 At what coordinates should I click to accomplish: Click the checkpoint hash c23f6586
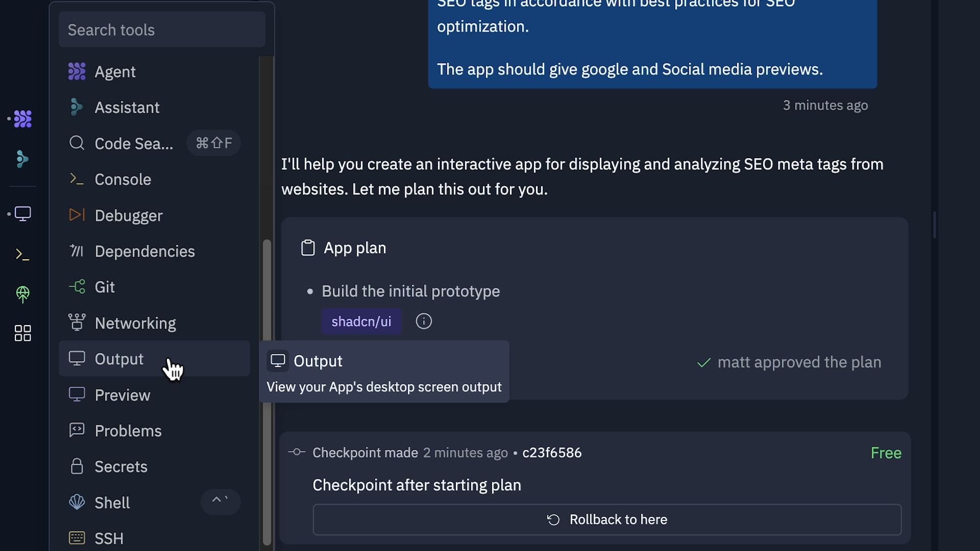(552, 453)
